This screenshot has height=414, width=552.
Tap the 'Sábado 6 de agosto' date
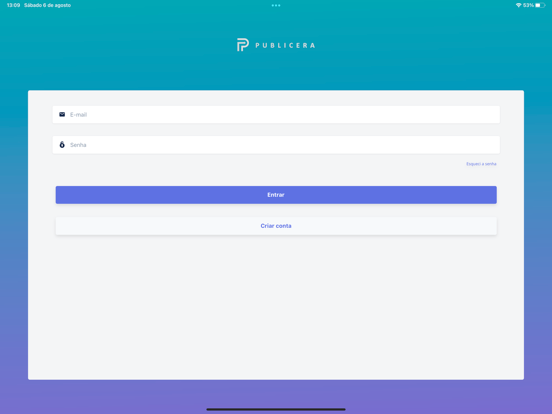48,5
